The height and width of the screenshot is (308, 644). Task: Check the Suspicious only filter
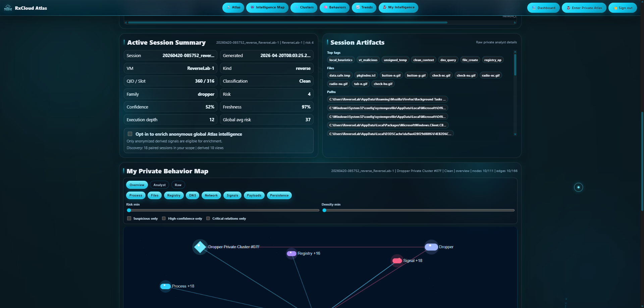[x=129, y=218]
